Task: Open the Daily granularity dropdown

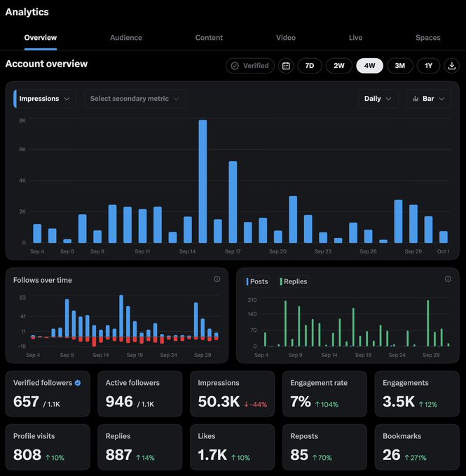Action: 378,99
